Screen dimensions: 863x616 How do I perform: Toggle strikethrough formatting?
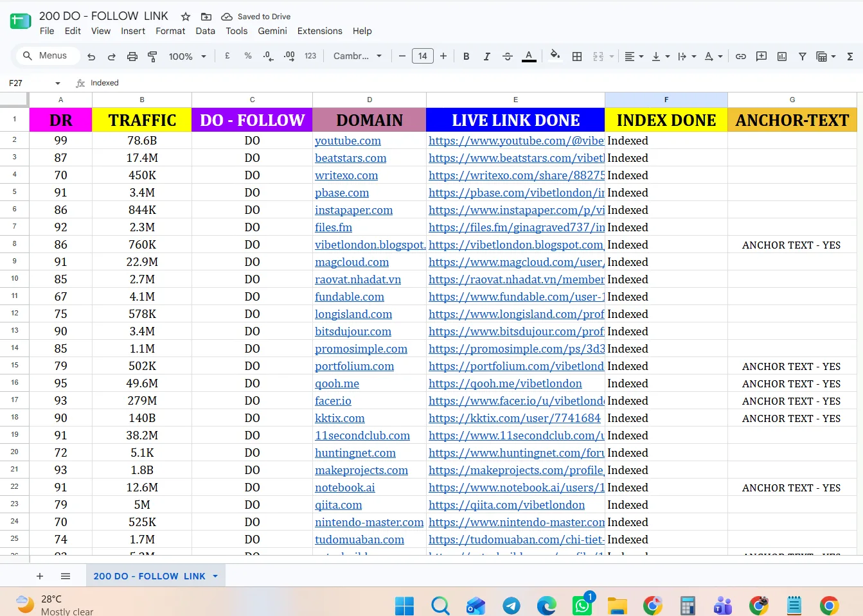tap(508, 57)
